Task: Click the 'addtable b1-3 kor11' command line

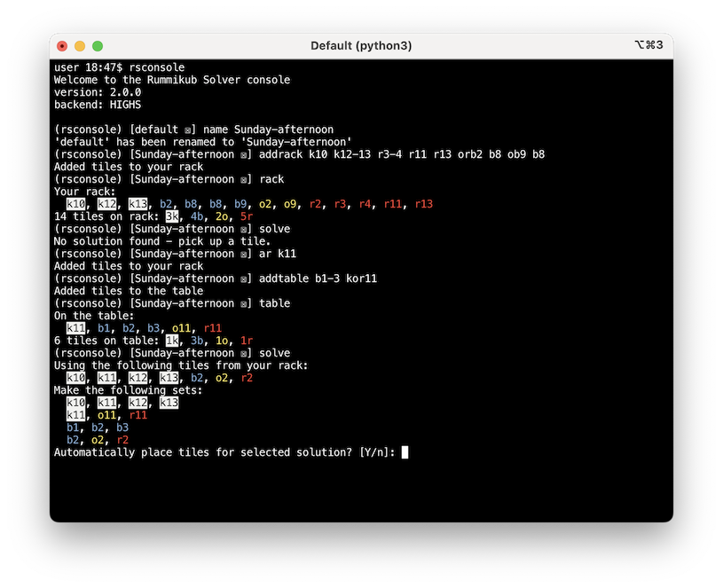Action: point(216,278)
